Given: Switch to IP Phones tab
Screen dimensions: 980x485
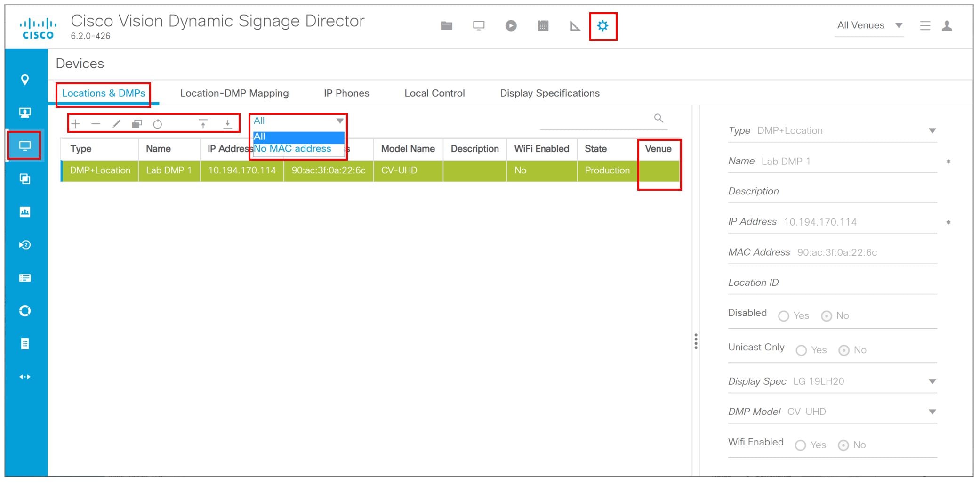Looking at the screenshot, I should 346,93.
